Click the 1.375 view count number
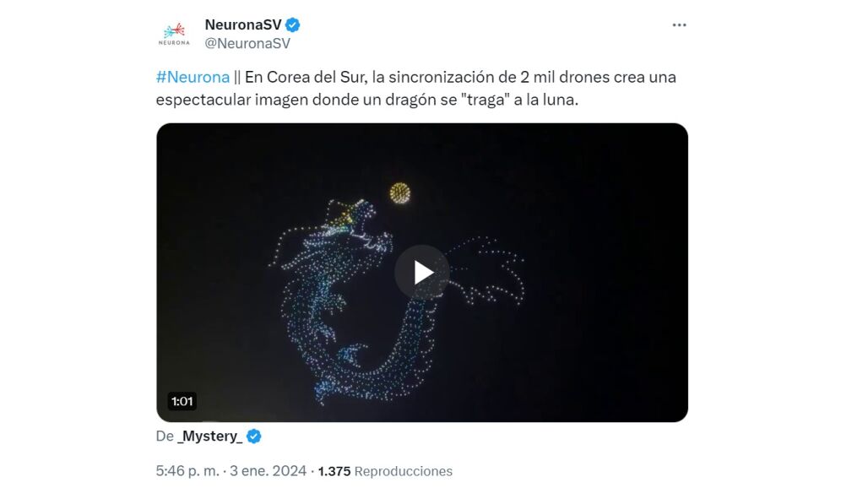 coord(334,471)
